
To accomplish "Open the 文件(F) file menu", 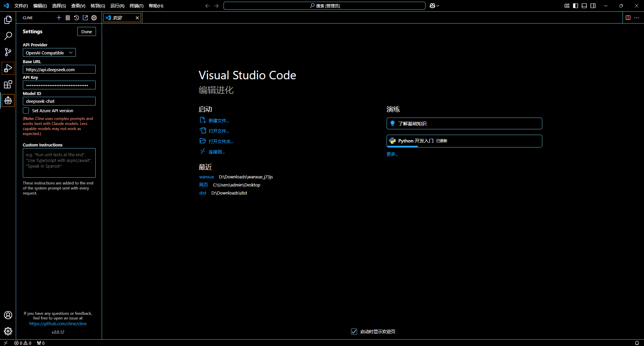I will (21, 6).
